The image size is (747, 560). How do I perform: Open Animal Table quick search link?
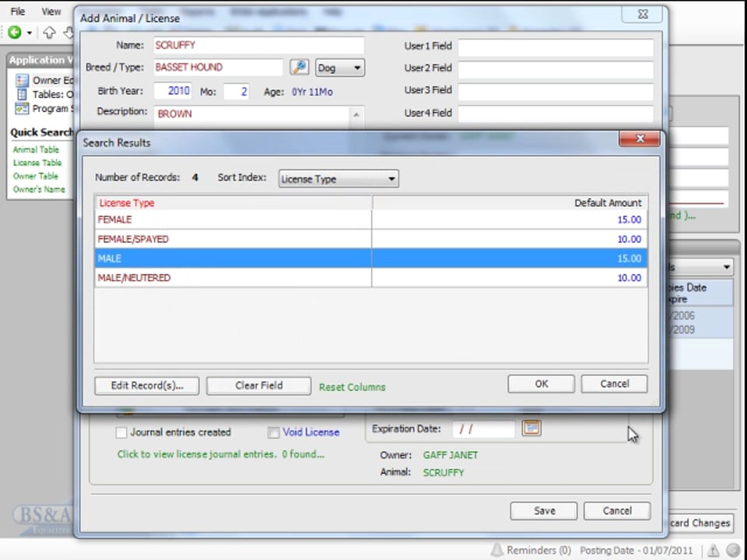(x=36, y=149)
